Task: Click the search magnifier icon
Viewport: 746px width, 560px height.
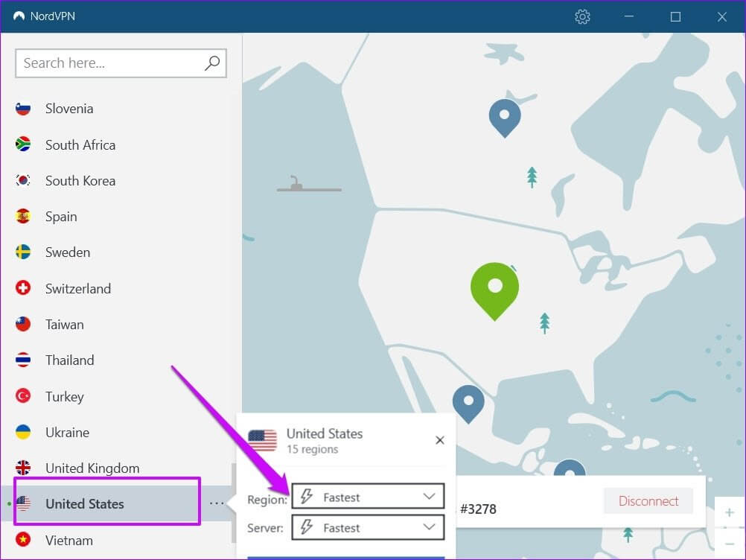Action: 212,63
